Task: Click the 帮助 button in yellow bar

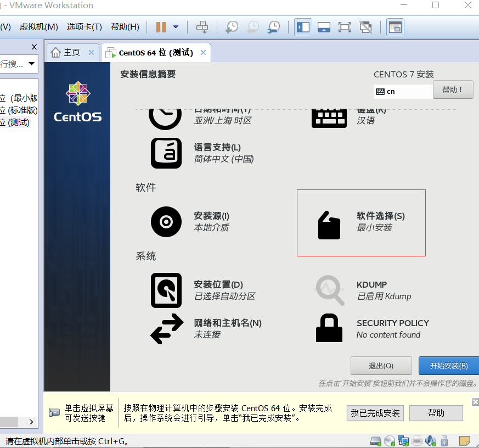Action: pyautogui.click(x=436, y=413)
